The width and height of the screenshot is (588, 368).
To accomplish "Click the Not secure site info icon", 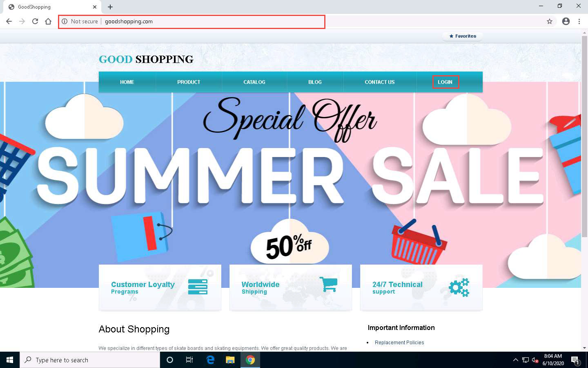I will [65, 21].
